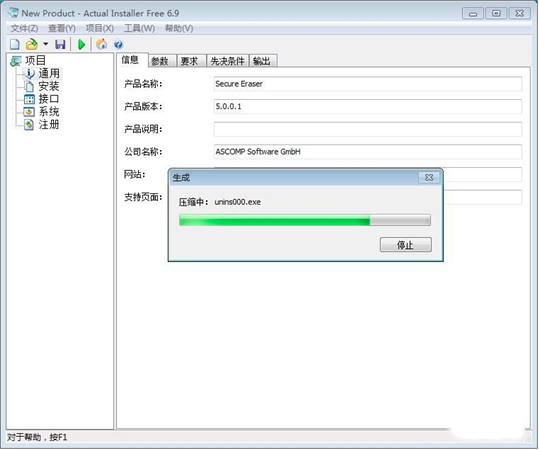The image size is (539, 450).
Task: Open the 文件(Z) menu
Action: pyautogui.click(x=24, y=28)
